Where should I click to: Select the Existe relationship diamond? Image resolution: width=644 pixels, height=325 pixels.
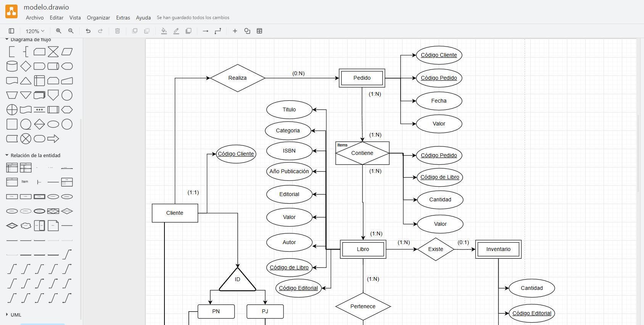[436, 249]
